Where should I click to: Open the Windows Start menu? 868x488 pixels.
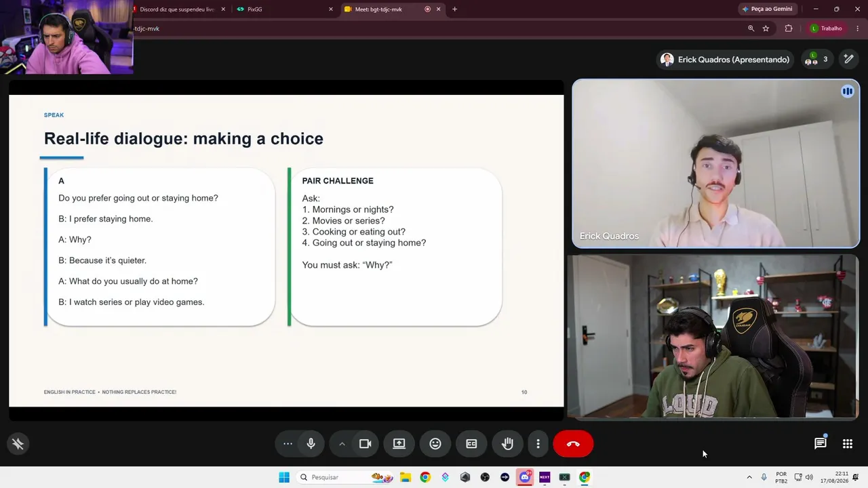click(x=284, y=477)
